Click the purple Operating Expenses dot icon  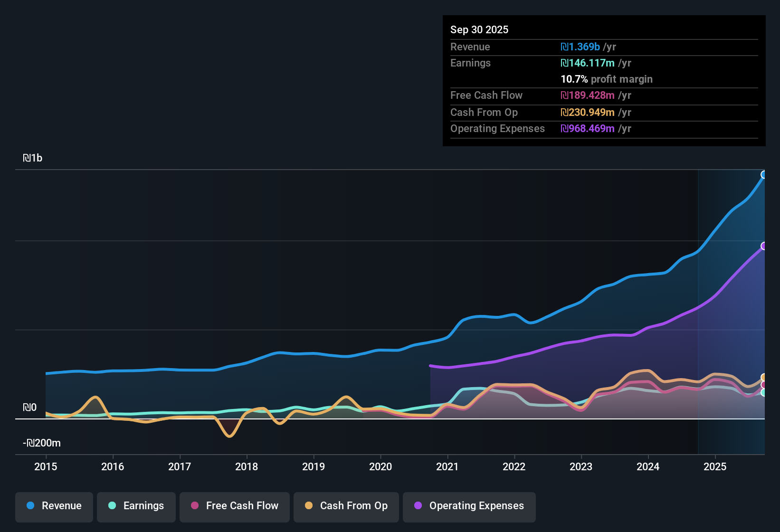tap(418, 506)
